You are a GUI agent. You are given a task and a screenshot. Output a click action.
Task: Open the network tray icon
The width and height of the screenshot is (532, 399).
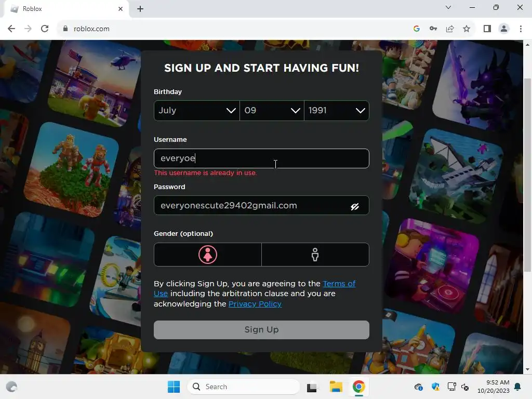coord(451,387)
